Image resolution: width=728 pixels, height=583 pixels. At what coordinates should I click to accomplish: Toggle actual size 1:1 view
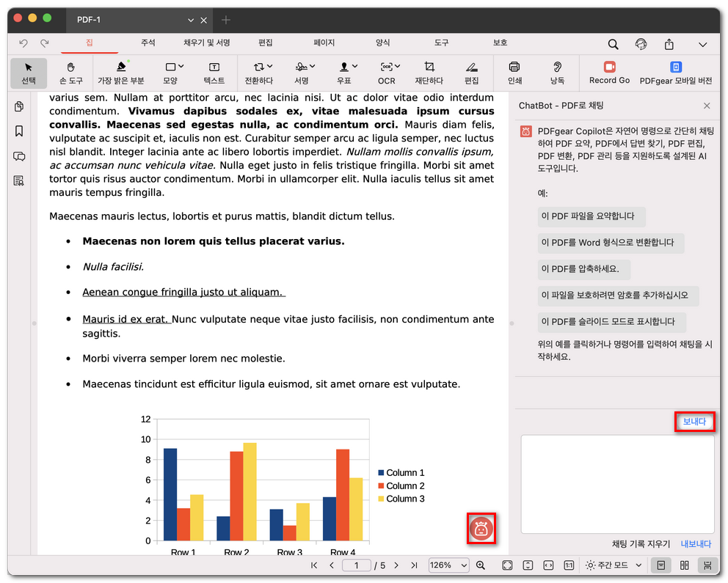569,565
